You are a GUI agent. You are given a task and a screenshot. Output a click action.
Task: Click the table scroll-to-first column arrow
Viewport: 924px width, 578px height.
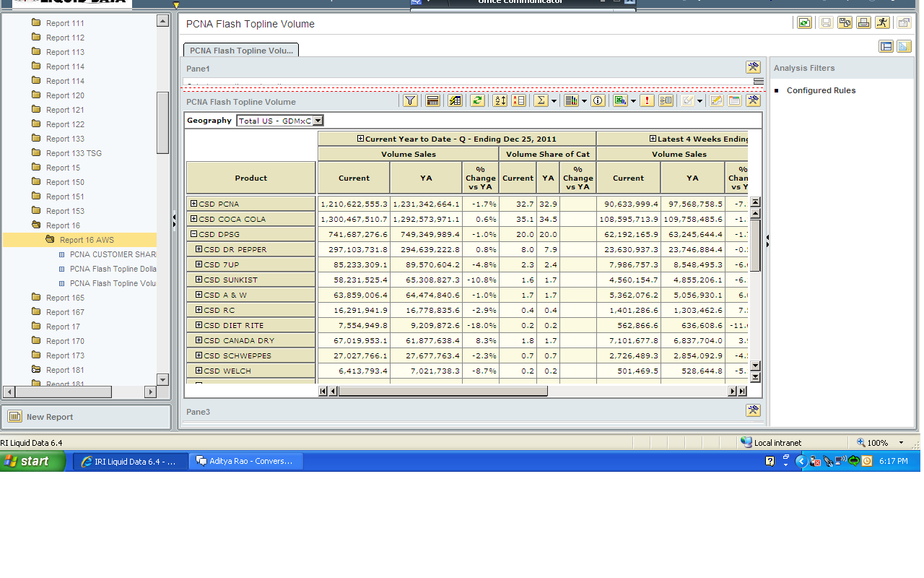coord(323,391)
